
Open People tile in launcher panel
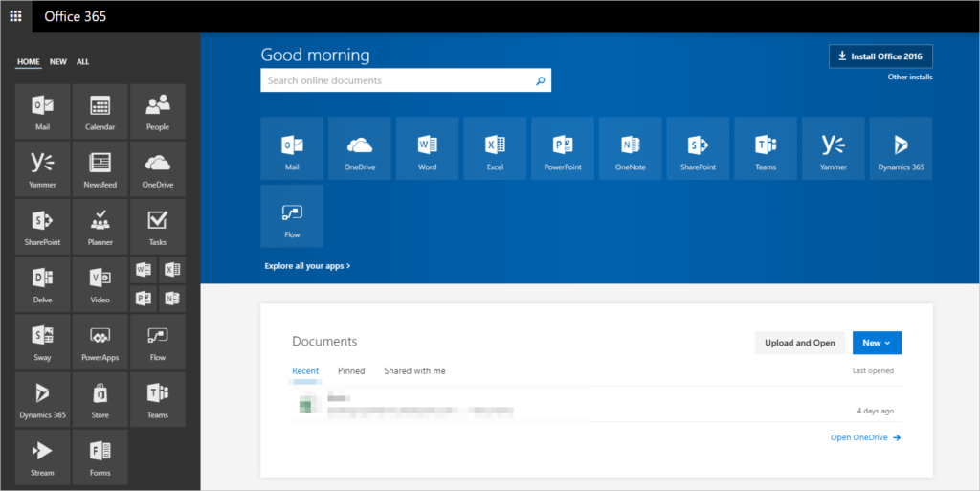tap(158, 111)
